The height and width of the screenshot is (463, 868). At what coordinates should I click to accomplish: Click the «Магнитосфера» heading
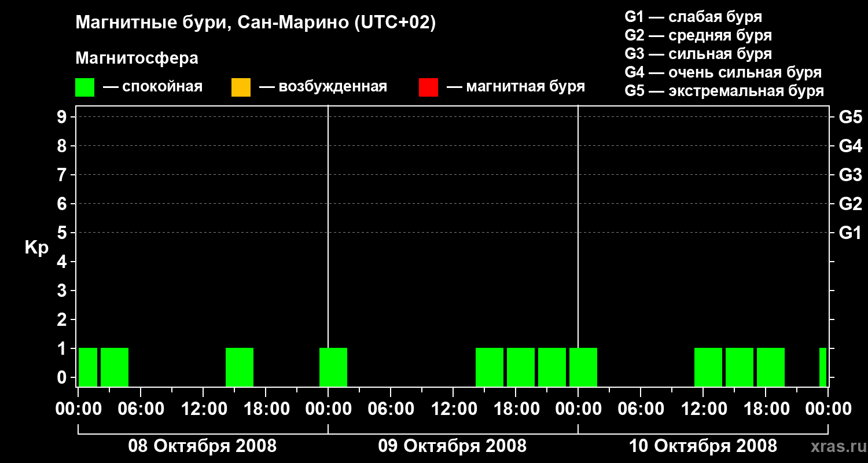pos(137,58)
